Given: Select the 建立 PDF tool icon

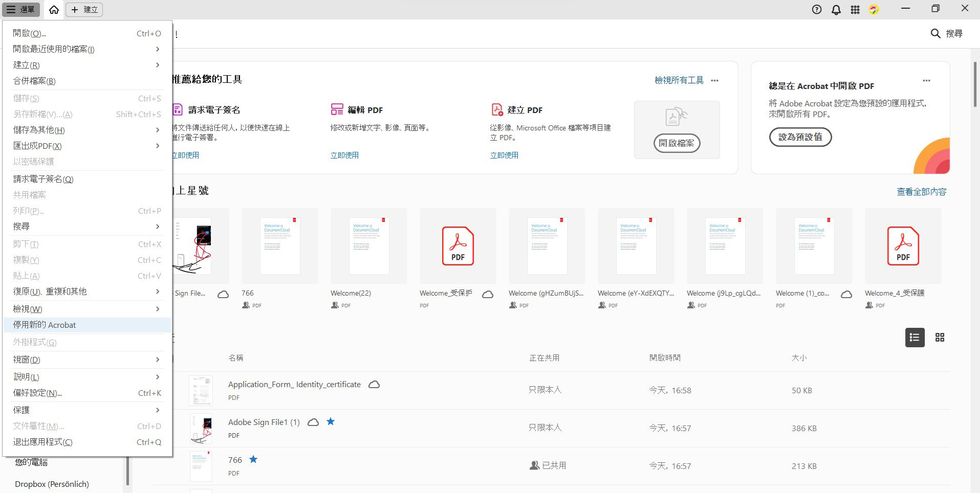Looking at the screenshot, I should point(496,109).
